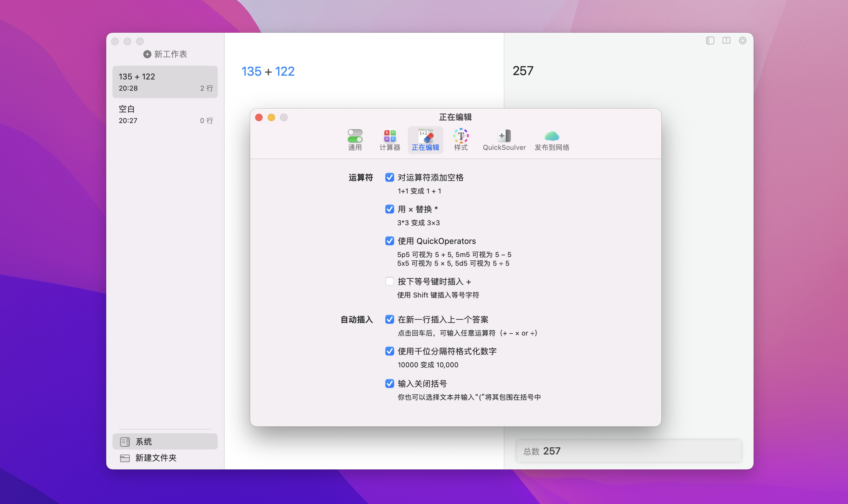Open the QuickSoulver preferences pane
The height and width of the screenshot is (504, 848).
[x=504, y=139]
